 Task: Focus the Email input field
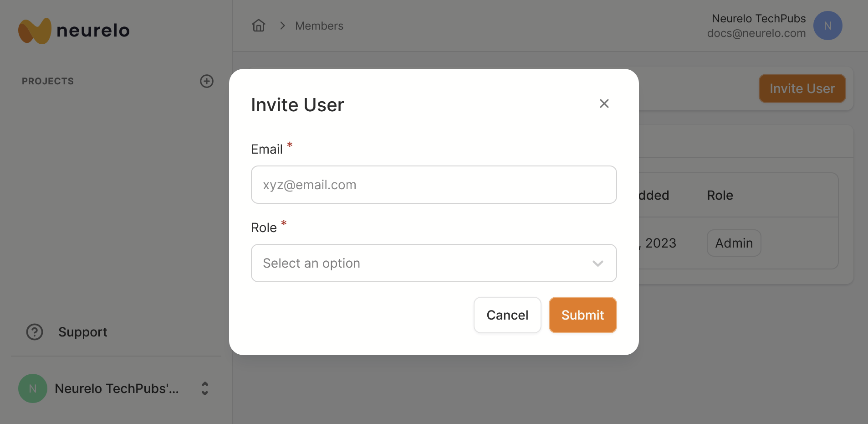point(434,185)
